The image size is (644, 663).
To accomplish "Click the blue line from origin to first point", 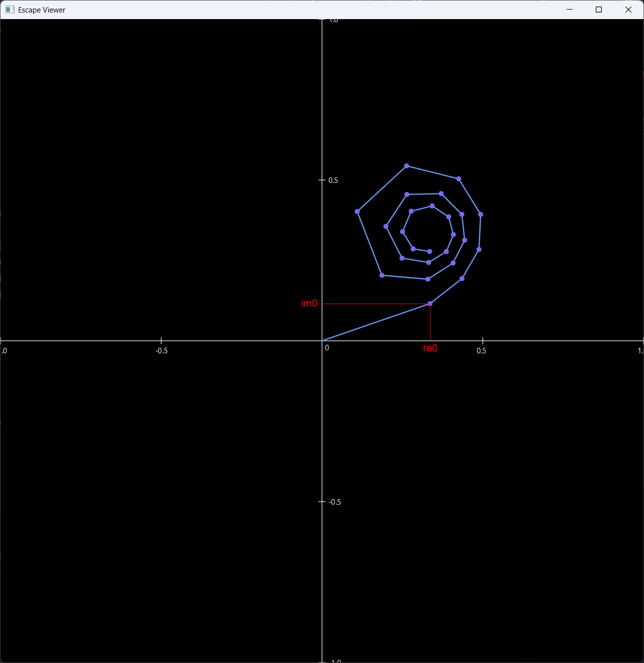I will pyautogui.click(x=376, y=322).
